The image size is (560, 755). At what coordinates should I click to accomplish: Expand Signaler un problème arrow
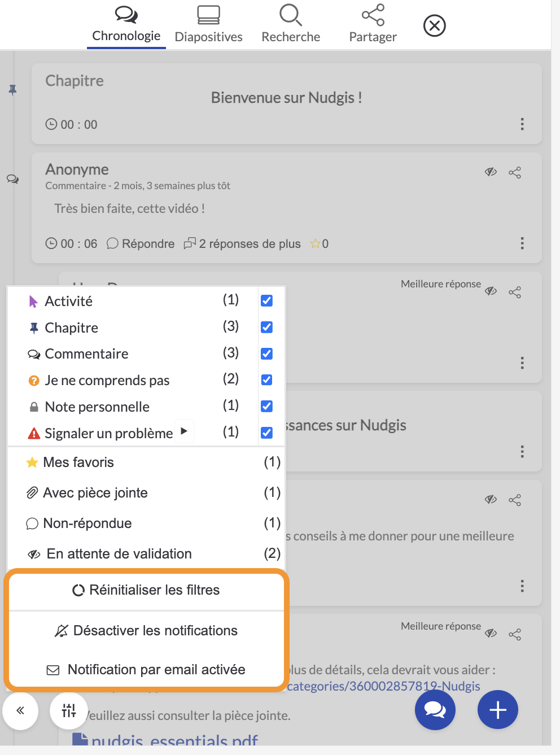(184, 431)
